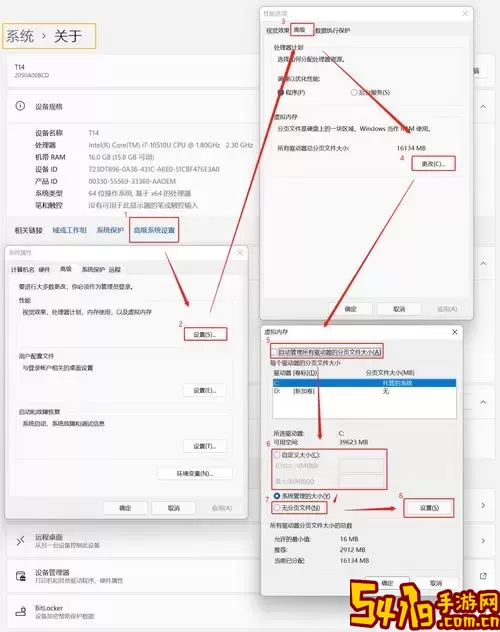Image resolution: width=500 pixels, height=632 pixels.
Task: Select 系统管理的大小(Y) radio button
Action: pyautogui.click(x=277, y=496)
